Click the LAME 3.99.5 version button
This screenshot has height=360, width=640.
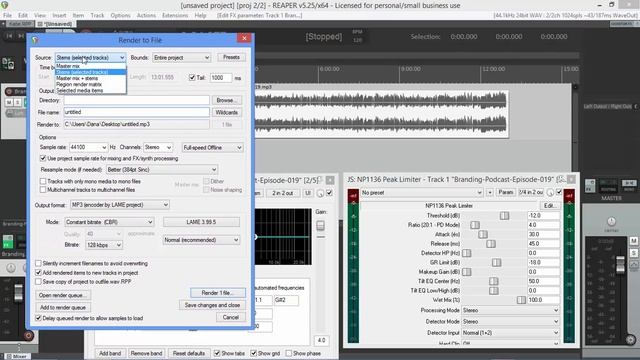(x=201, y=222)
